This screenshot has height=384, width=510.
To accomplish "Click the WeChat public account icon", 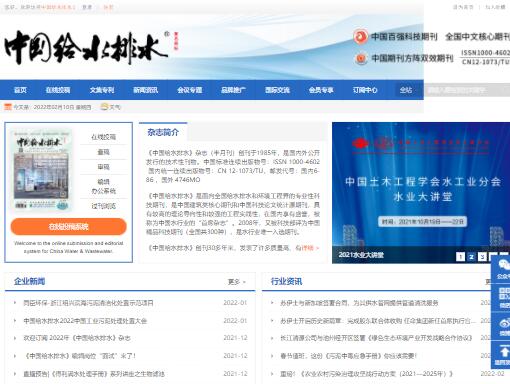I will pos(504,265).
